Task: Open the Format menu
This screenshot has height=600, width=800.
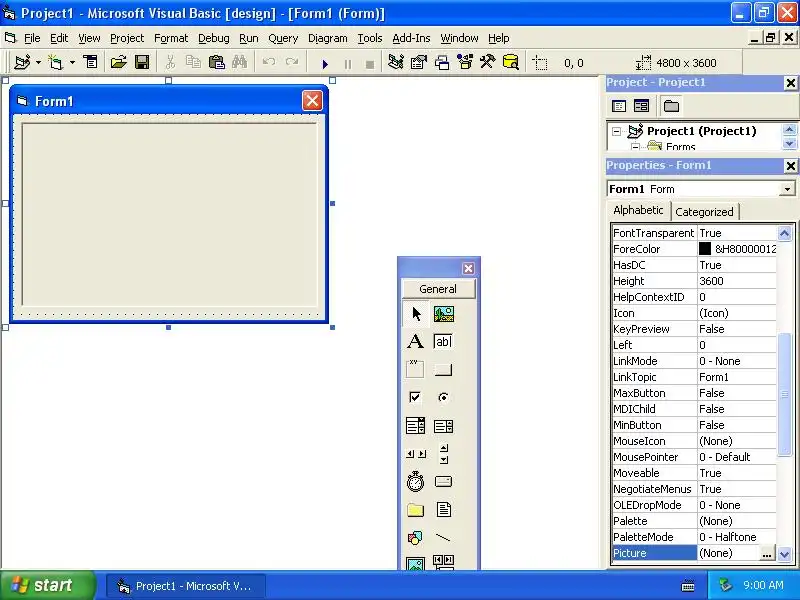Action: (x=171, y=38)
